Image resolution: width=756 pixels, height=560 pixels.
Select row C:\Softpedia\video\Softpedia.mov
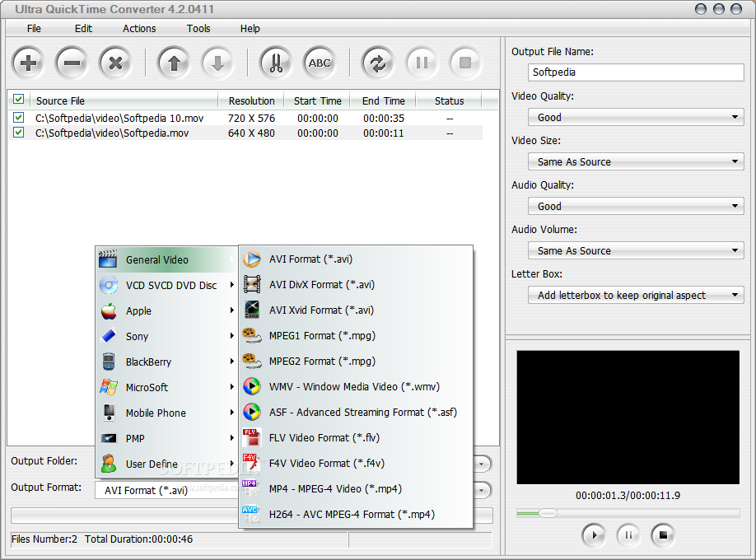click(246, 133)
